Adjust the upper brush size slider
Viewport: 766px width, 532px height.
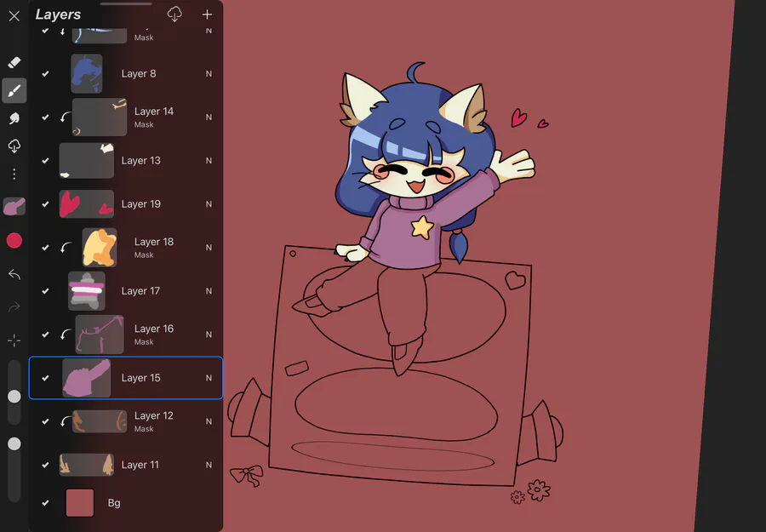[x=14, y=396]
